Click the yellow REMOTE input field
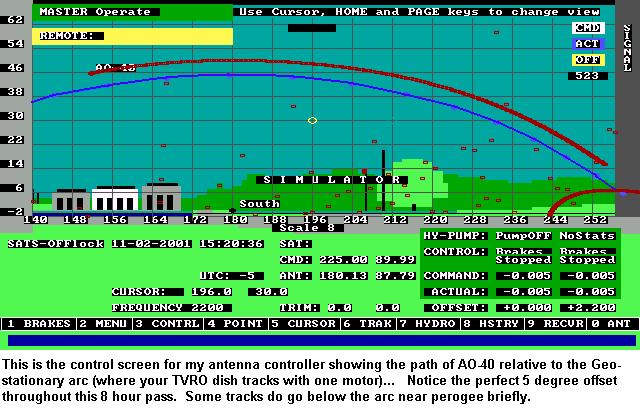The image size is (640, 414). pos(133,35)
